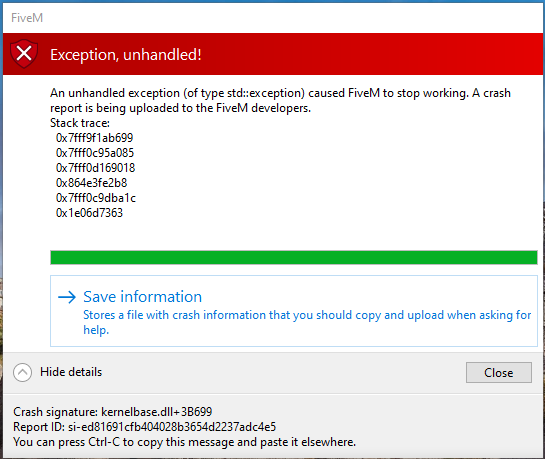
Task: Click the Exception, unhandled! header text
Action: point(126,55)
